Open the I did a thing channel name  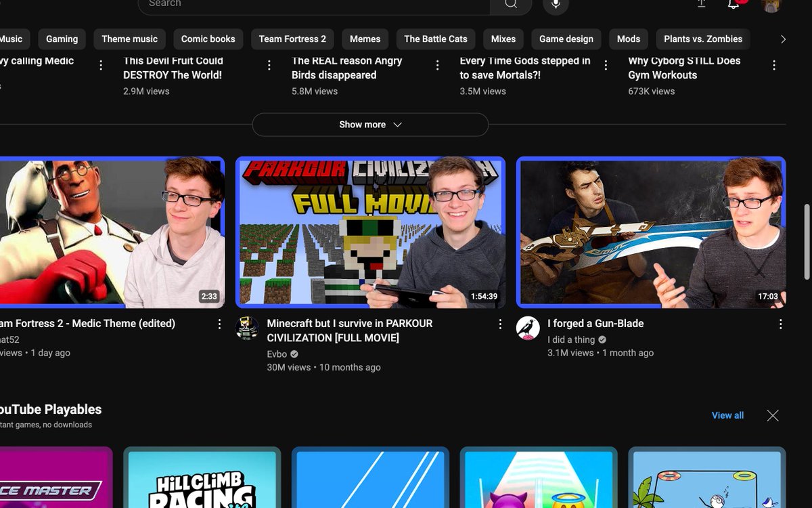coord(571,339)
